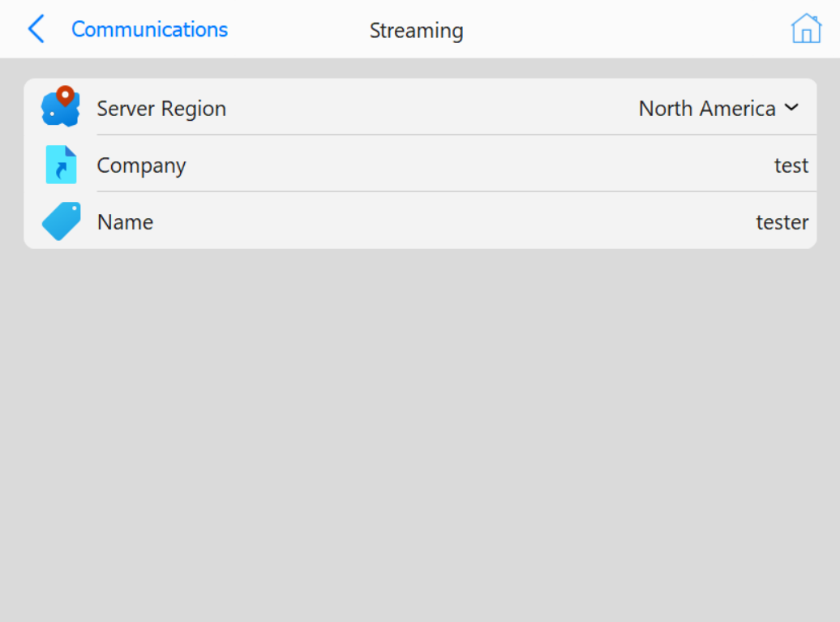The height and width of the screenshot is (622, 840).
Task: Click the Name tag icon
Action: pos(61,221)
